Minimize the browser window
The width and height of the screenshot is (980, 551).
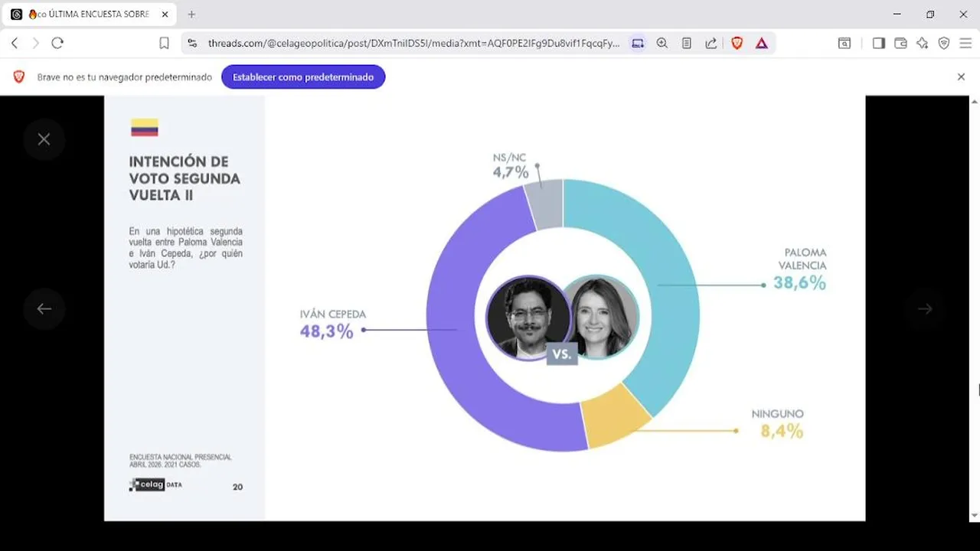pyautogui.click(x=897, y=15)
